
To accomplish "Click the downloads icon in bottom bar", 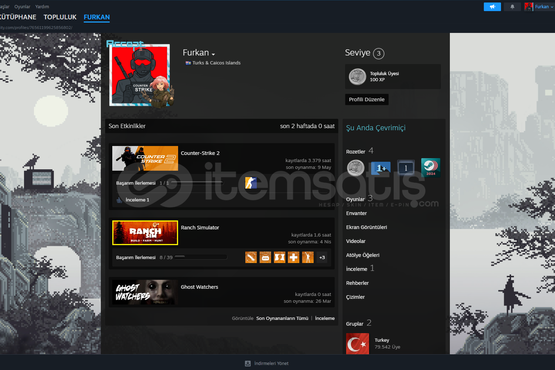I will tap(248, 363).
